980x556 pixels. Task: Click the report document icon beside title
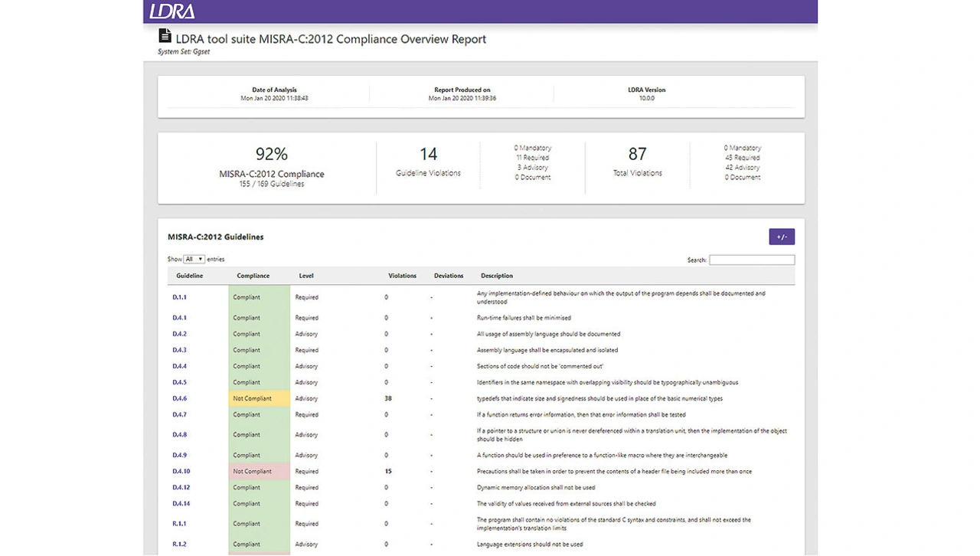165,36
